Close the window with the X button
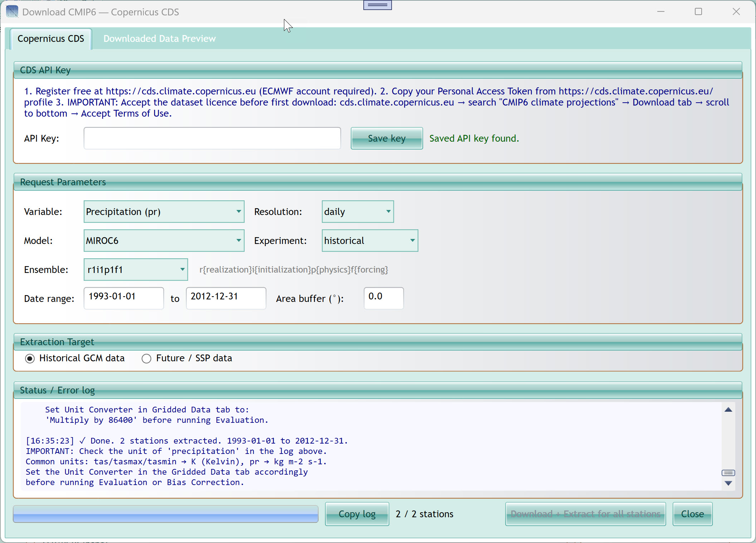 click(x=736, y=12)
